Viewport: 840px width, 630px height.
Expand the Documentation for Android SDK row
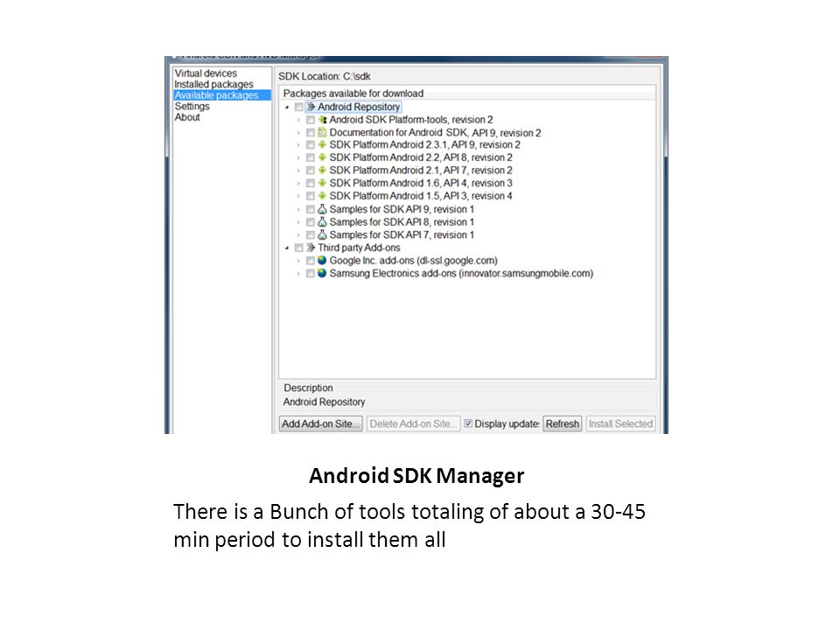point(299,132)
